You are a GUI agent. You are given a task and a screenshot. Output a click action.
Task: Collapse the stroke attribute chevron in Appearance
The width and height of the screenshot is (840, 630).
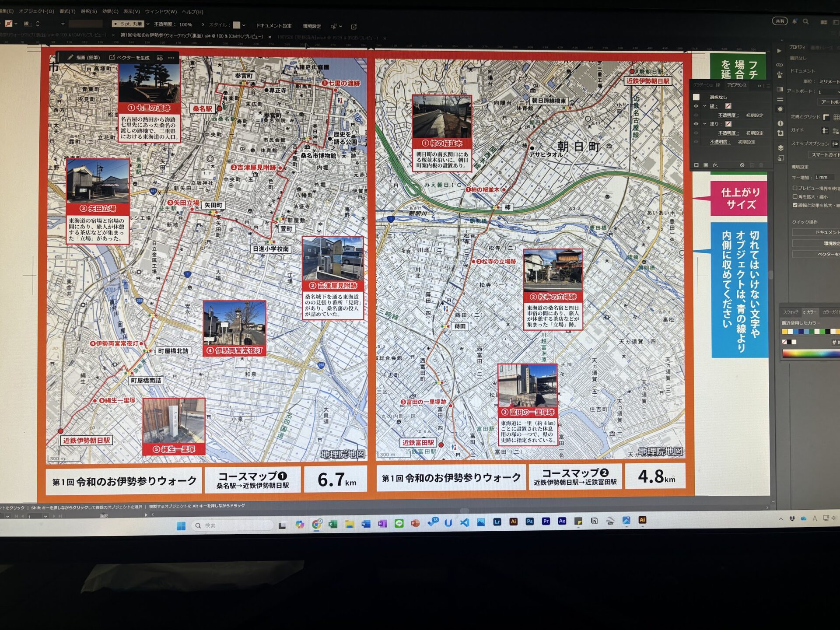point(704,106)
